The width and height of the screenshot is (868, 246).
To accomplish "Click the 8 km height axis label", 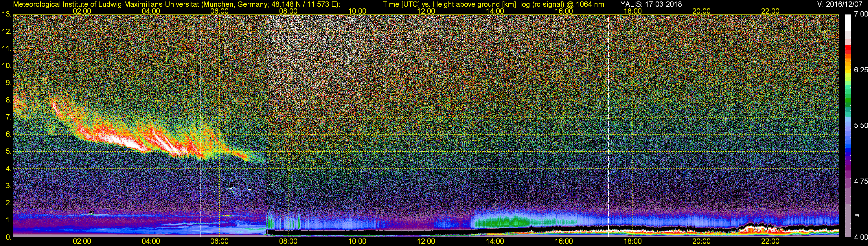I will (x=8, y=100).
